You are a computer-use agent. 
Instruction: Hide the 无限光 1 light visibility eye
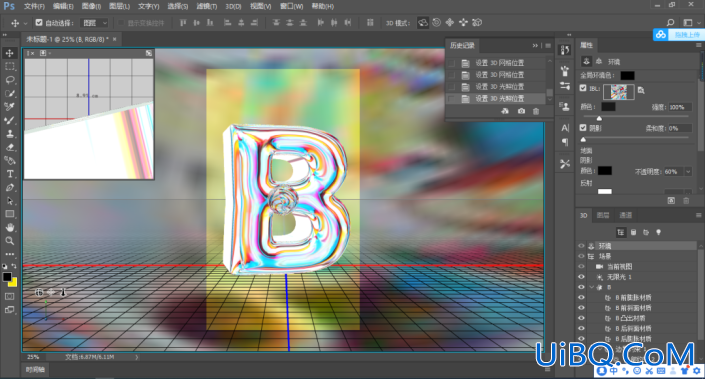pos(581,277)
